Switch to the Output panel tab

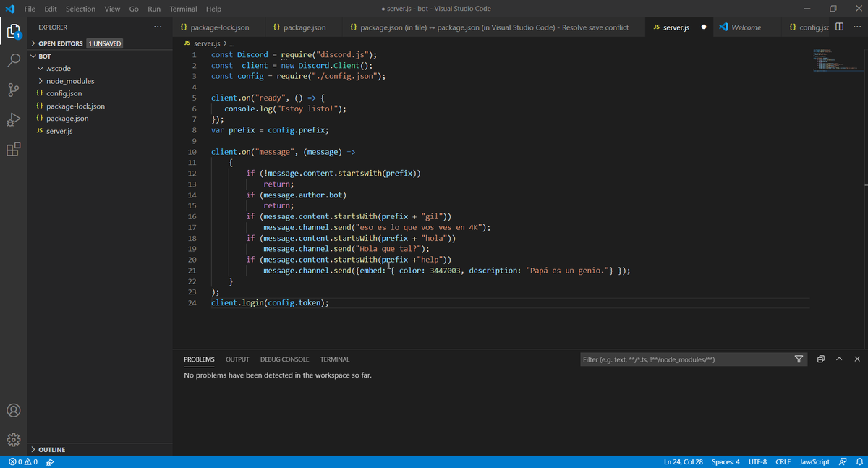coord(237,359)
